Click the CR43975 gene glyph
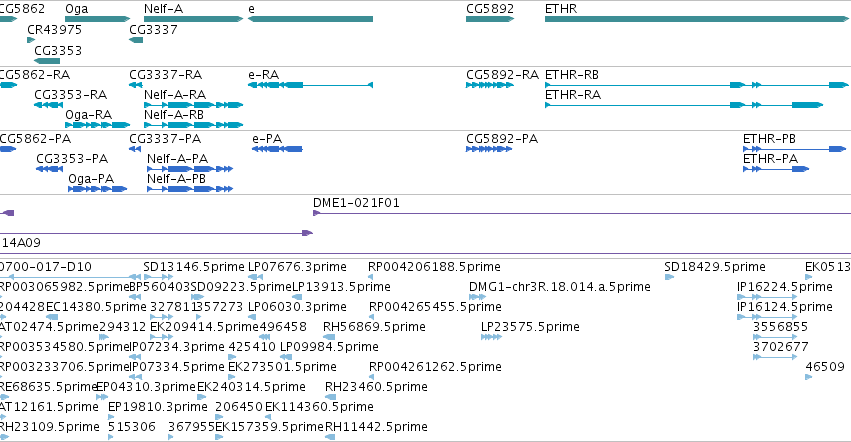The image size is (851, 442). coord(31,40)
